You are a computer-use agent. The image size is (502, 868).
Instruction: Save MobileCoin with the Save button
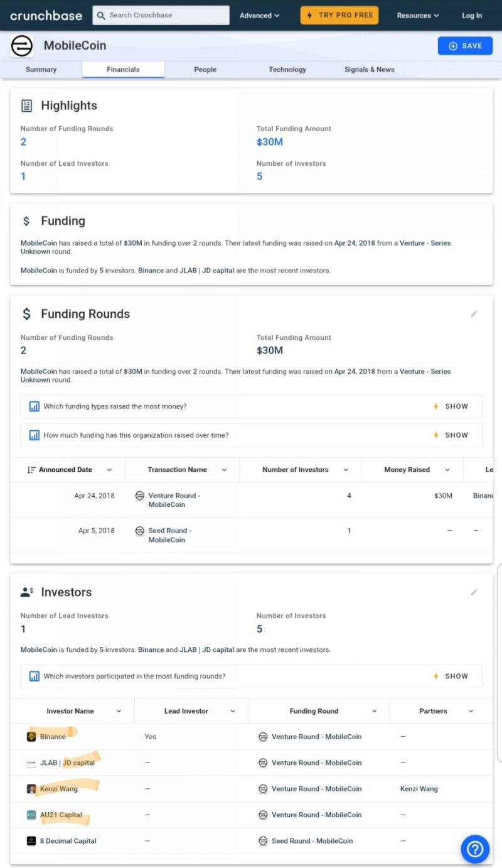[x=465, y=46]
